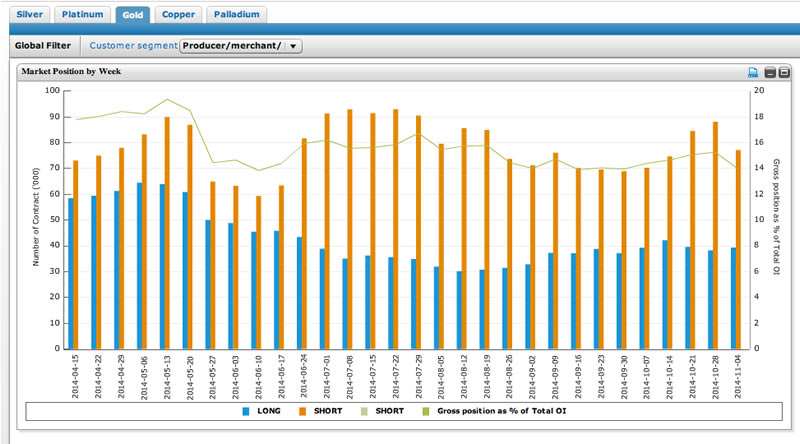Minimize the Market Position by Week panel
This screenshot has height=444, width=800.
[x=770, y=73]
